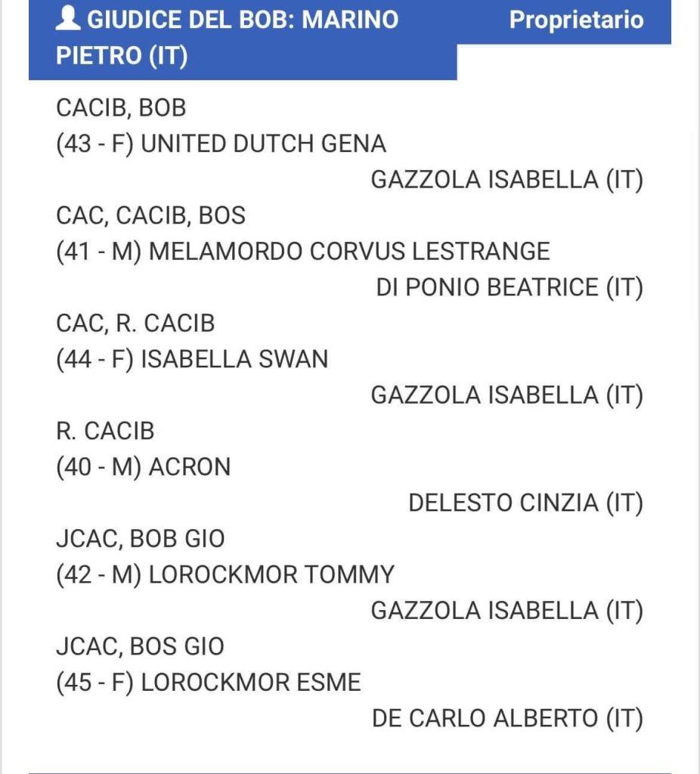Click the JCAC, BOB GIO award label
Viewport: 700px width, 774px height.
click(x=140, y=539)
